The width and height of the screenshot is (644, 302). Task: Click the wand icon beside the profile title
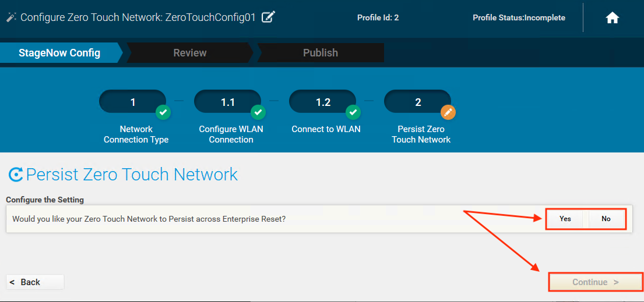coord(10,17)
